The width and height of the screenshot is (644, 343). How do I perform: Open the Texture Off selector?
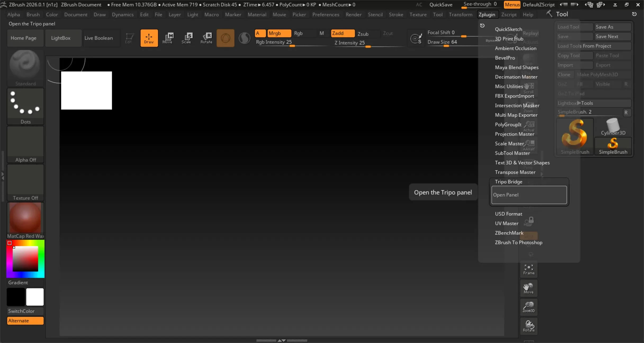click(x=25, y=182)
